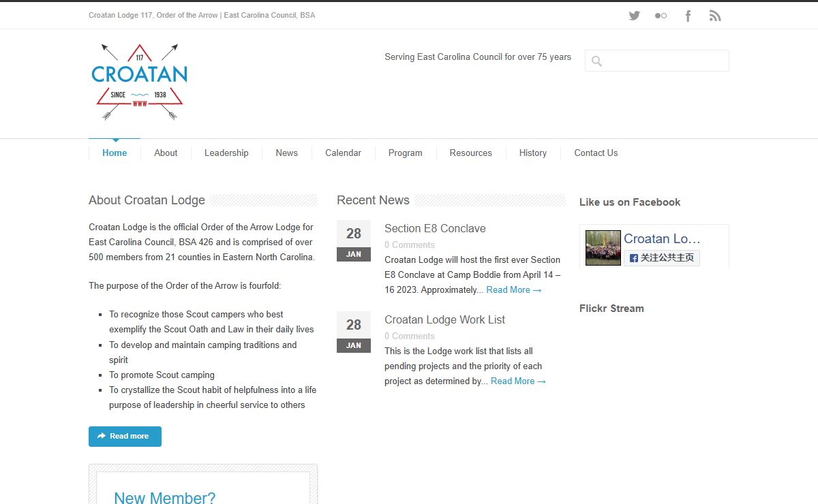
Task: Open the Calendar menu item
Action: pyautogui.click(x=344, y=153)
